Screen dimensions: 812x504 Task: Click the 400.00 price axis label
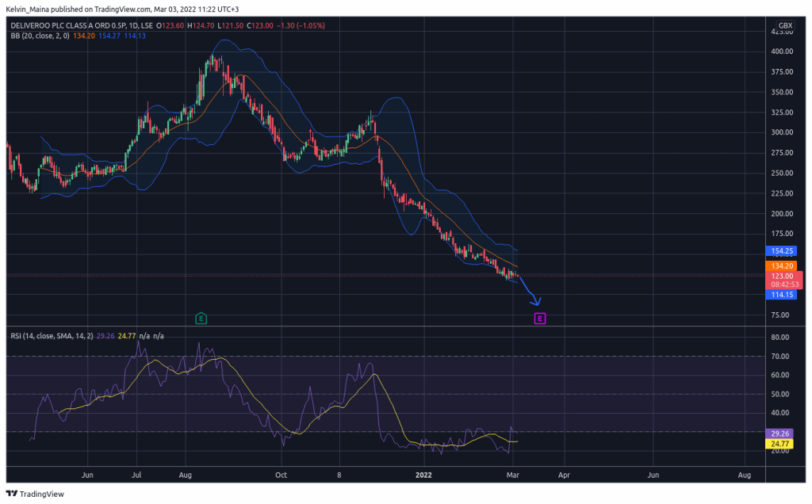point(782,52)
